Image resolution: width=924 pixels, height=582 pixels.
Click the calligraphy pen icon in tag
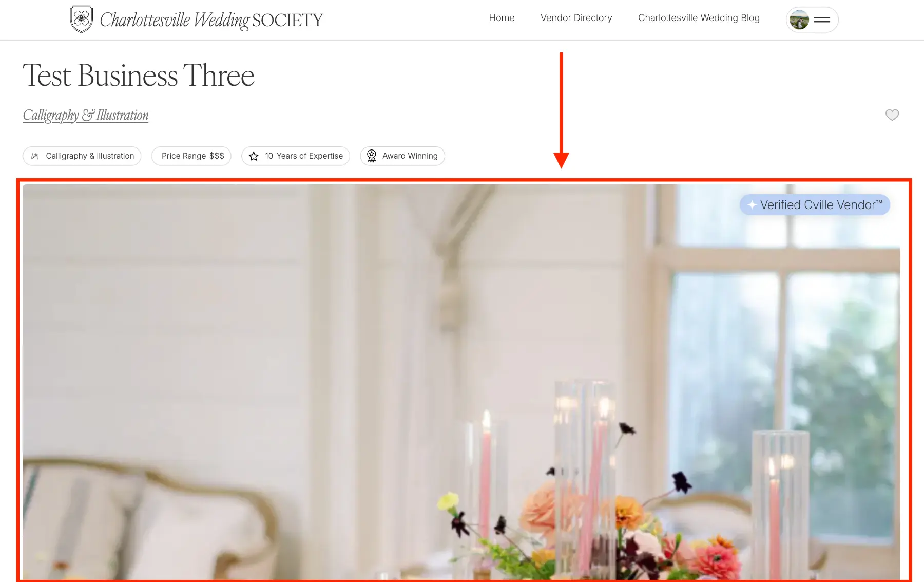[35, 156]
